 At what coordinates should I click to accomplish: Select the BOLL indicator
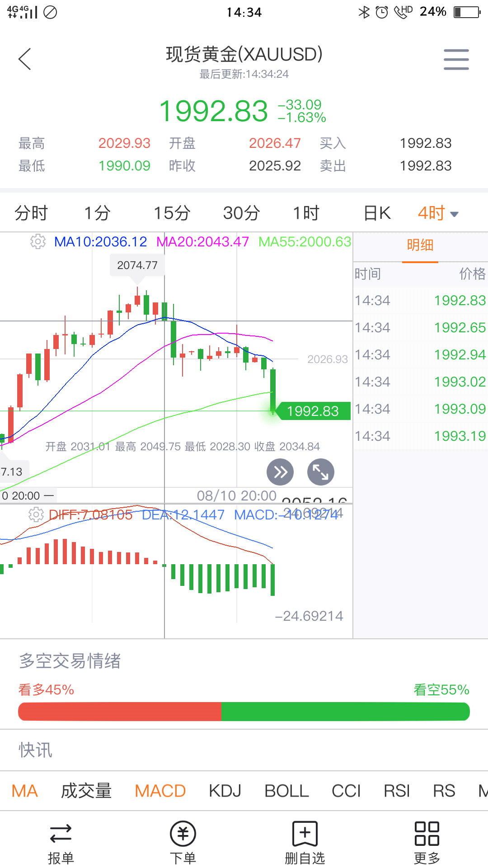point(286,791)
